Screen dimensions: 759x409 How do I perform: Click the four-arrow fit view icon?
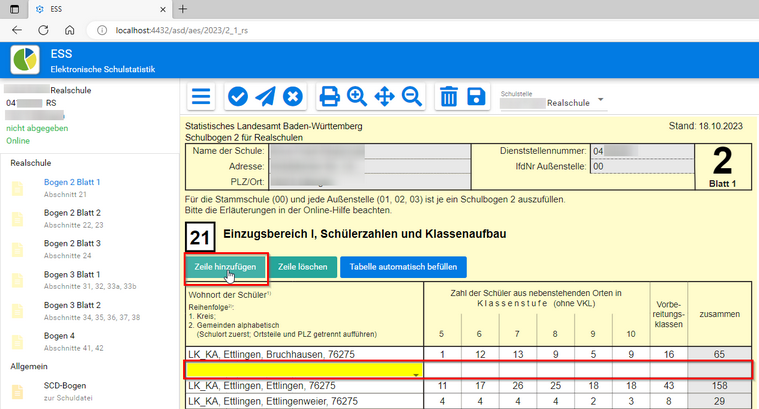pos(384,97)
